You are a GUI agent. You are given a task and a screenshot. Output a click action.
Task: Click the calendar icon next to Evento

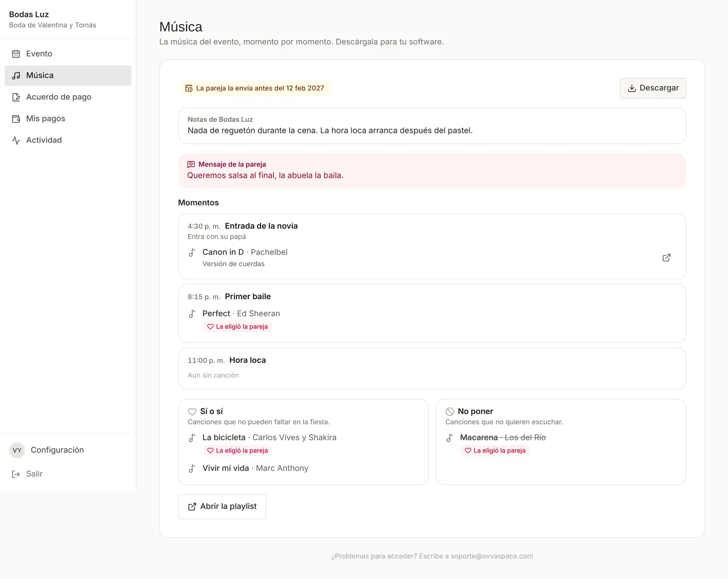click(16, 54)
